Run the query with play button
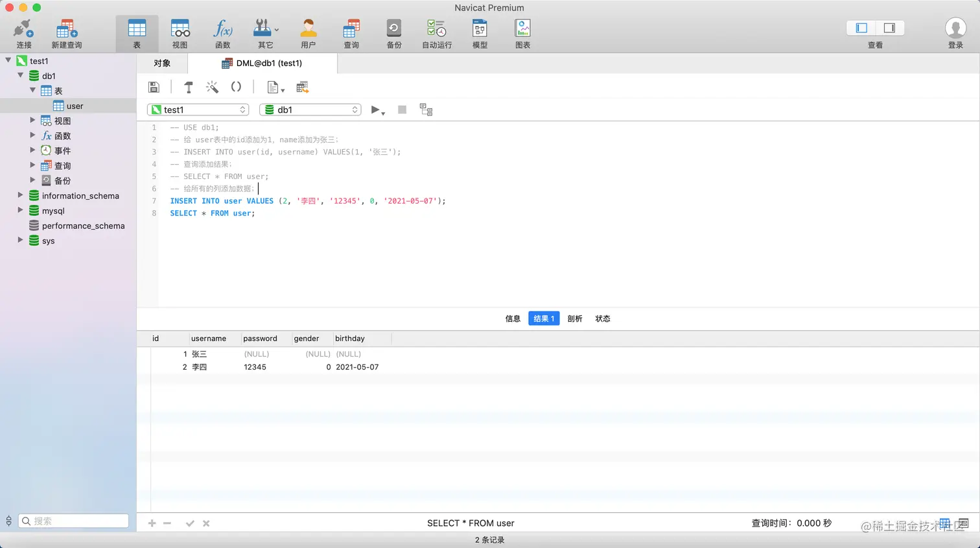Screen dimensions: 980x548 click(x=375, y=110)
